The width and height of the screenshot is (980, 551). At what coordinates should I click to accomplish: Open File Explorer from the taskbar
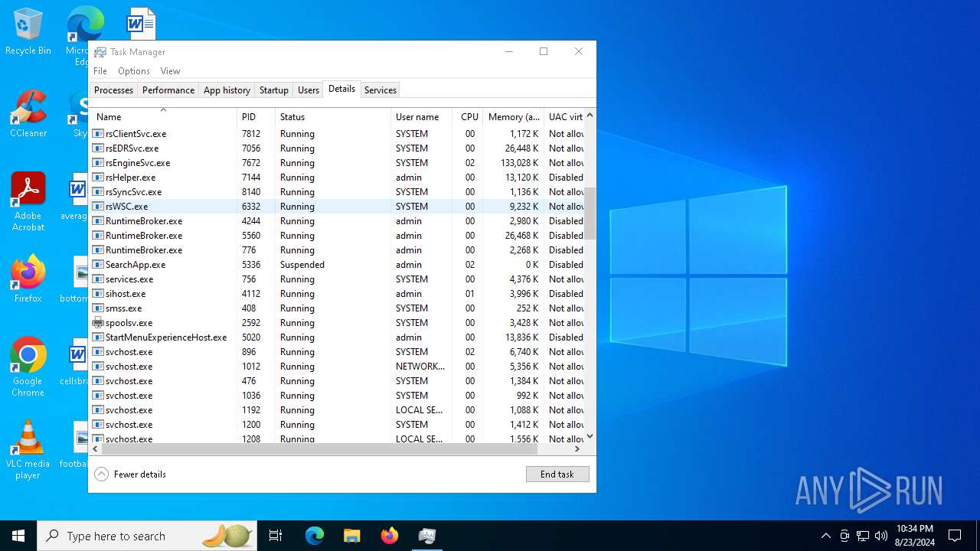(x=351, y=536)
